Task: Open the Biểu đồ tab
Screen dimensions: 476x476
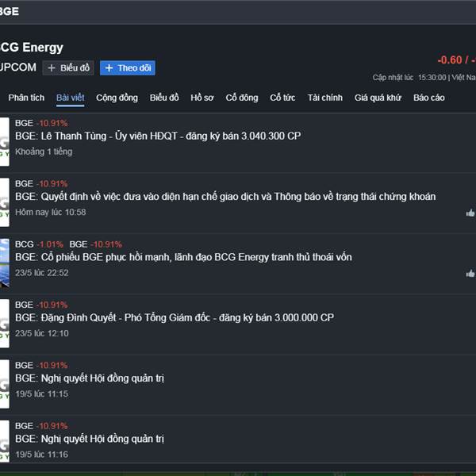Action: pos(164,98)
